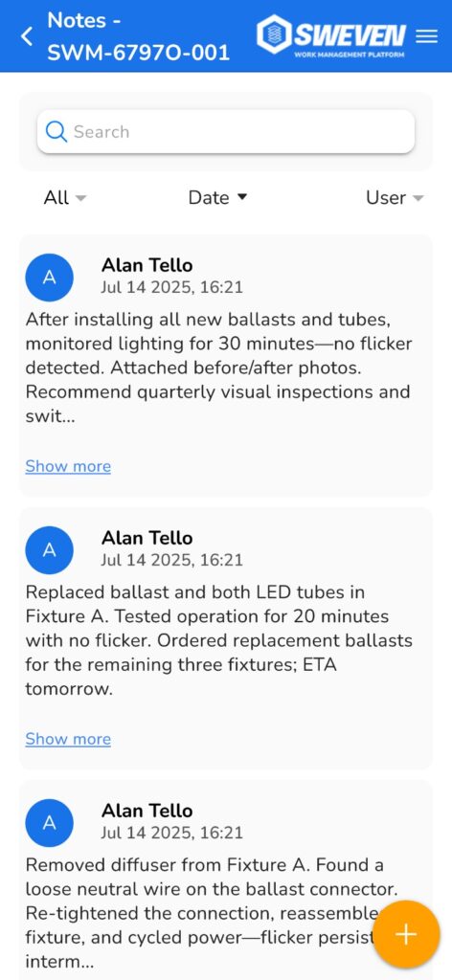452x980 pixels.
Task: Click first Alan Tello avatar circle
Action: [x=50, y=278]
